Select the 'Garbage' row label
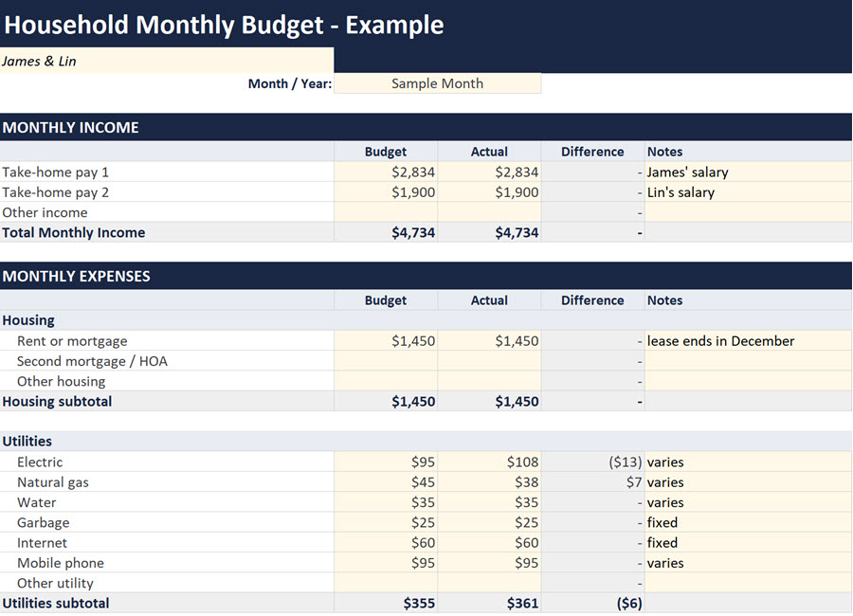 [x=43, y=523]
